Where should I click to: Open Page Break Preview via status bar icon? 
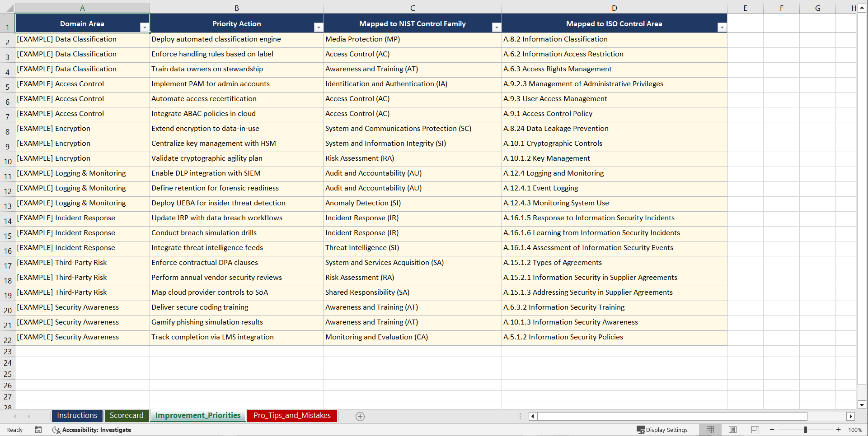755,430
